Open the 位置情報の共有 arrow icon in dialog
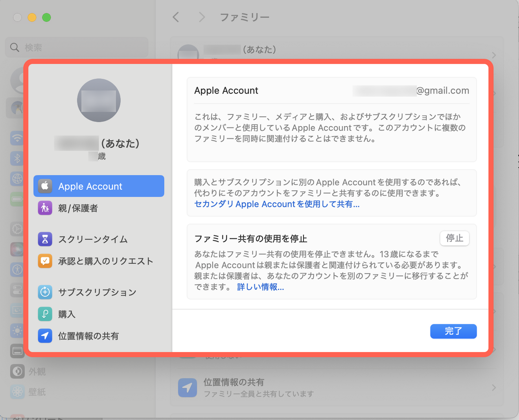The height and width of the screenshot is (420, 519). click(x=45, y=336)
